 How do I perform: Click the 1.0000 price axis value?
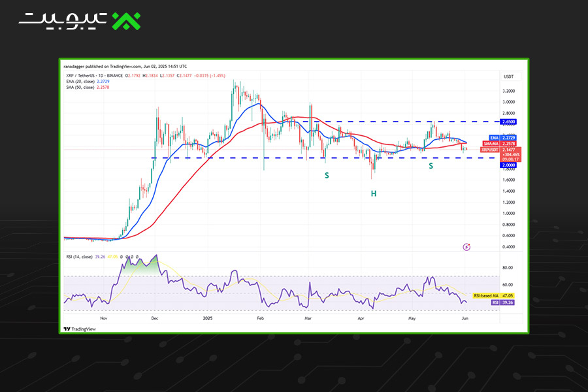point(508,214)
